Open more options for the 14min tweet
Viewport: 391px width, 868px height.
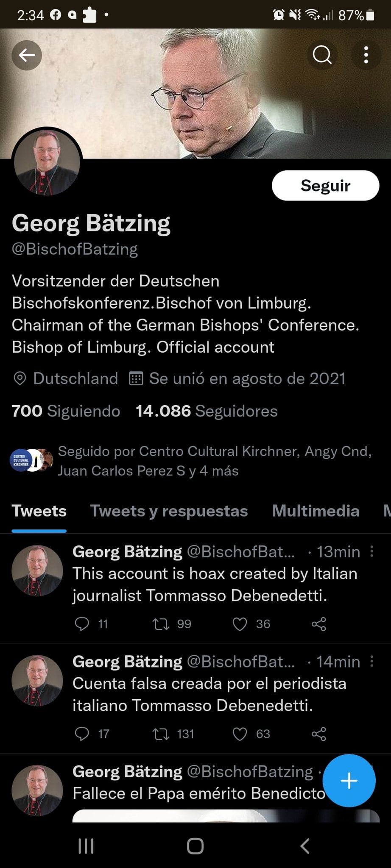[x=371, y=661]
